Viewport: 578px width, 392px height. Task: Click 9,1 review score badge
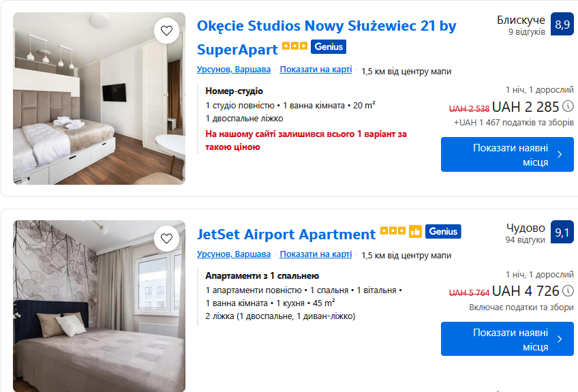pyautogui.click(x=562, y=232)
